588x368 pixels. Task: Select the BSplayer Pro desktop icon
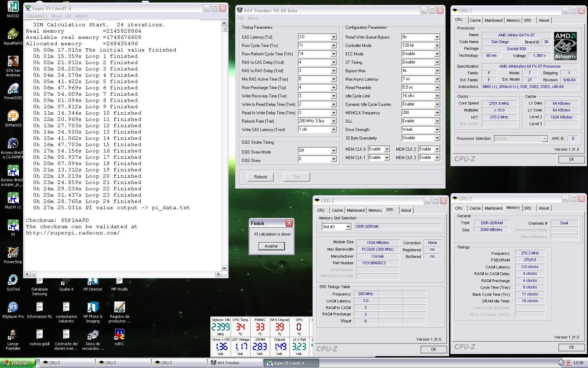(x=13, y=310)
